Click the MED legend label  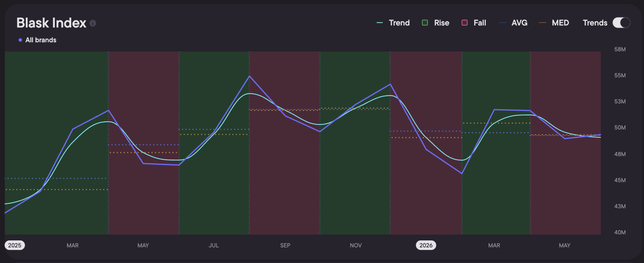(x=560, y=23)
